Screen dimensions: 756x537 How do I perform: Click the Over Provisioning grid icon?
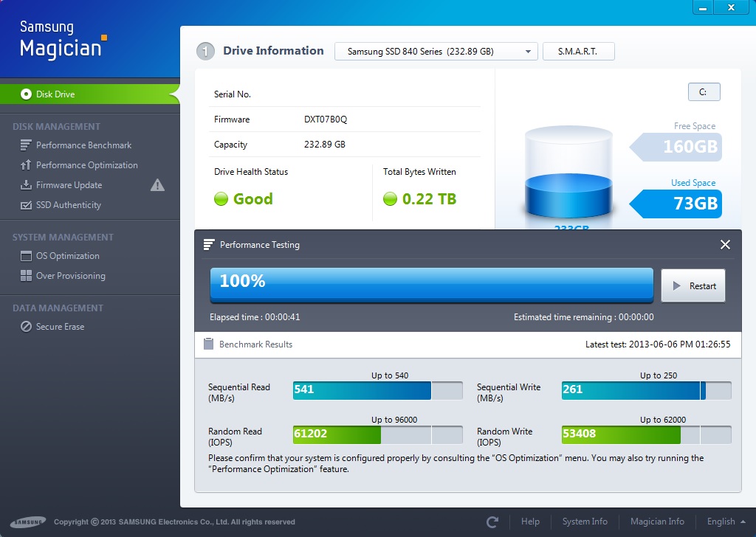(x=26, y=276)
